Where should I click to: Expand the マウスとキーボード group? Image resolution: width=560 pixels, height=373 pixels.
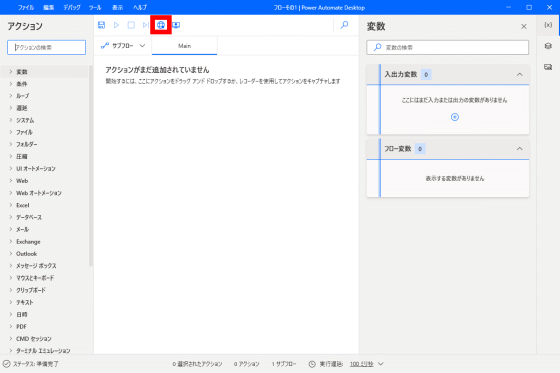[x=11, y=278]
